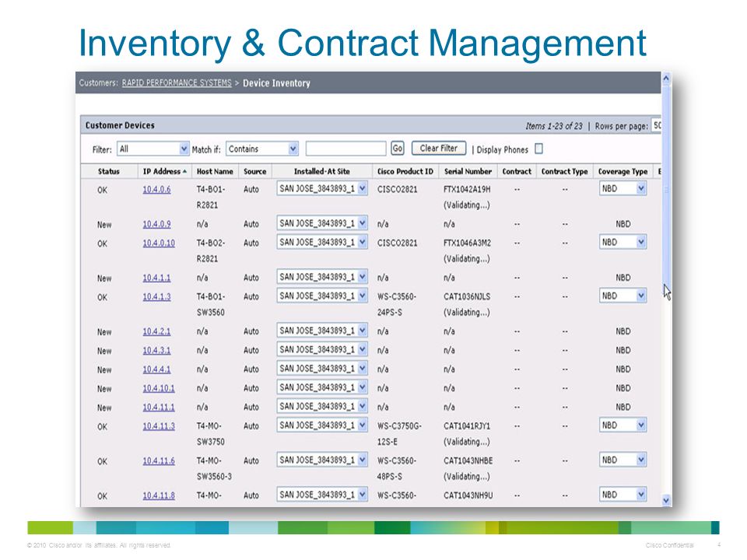
Task: Open IP address link 10.4.11.3
Action: pos(159,426)
